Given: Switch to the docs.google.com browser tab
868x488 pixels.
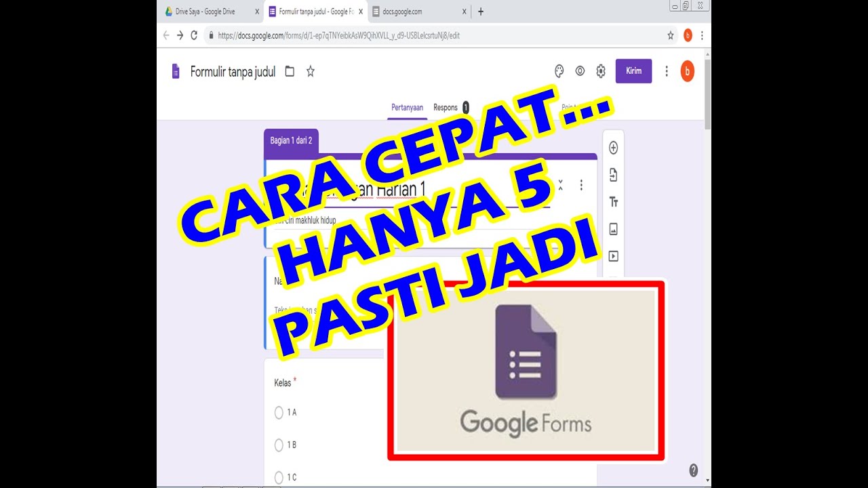Looking at the screenshot, I should click(x=419, y=12).
